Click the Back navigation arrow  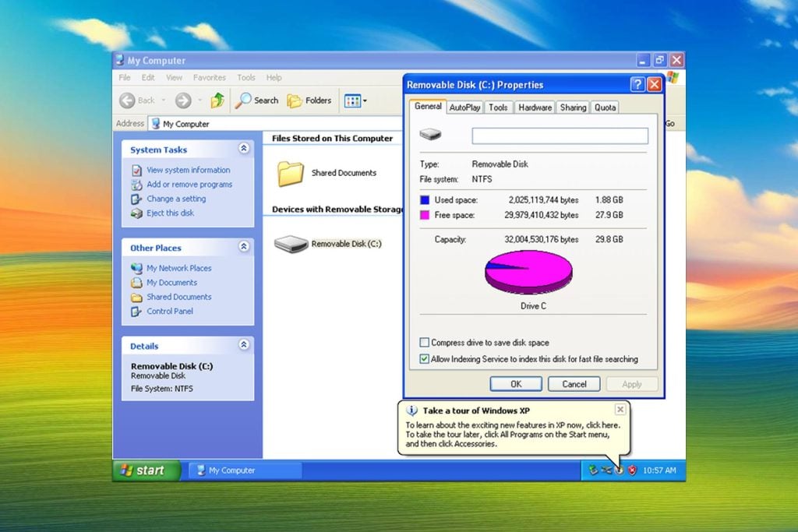pyautogui.click(x=128, y=100)
